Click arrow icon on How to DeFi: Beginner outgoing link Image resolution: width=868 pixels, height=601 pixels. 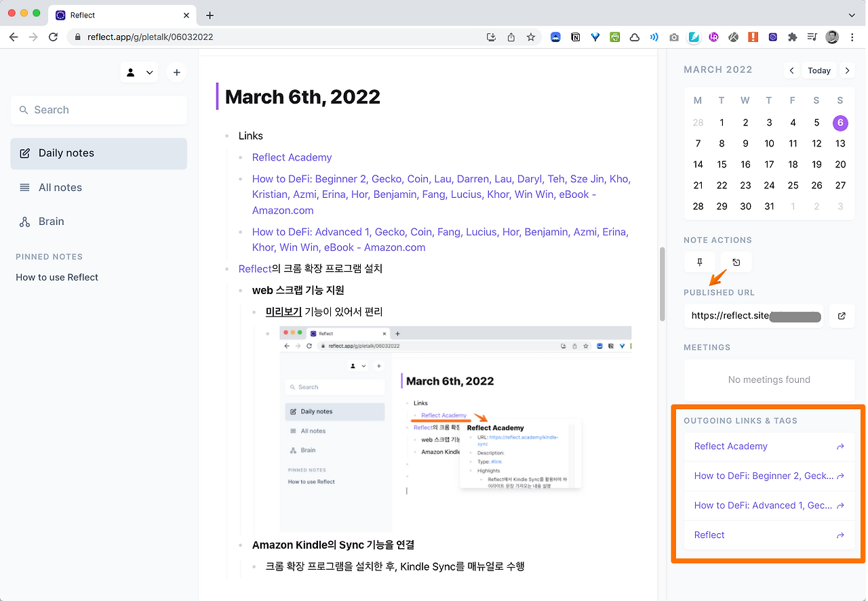point(840,476)
